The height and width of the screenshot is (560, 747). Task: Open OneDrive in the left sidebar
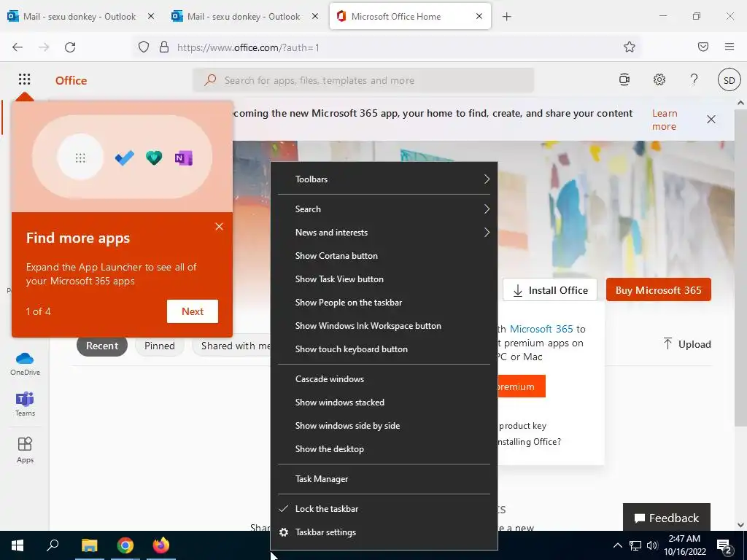tap(25, 364)
